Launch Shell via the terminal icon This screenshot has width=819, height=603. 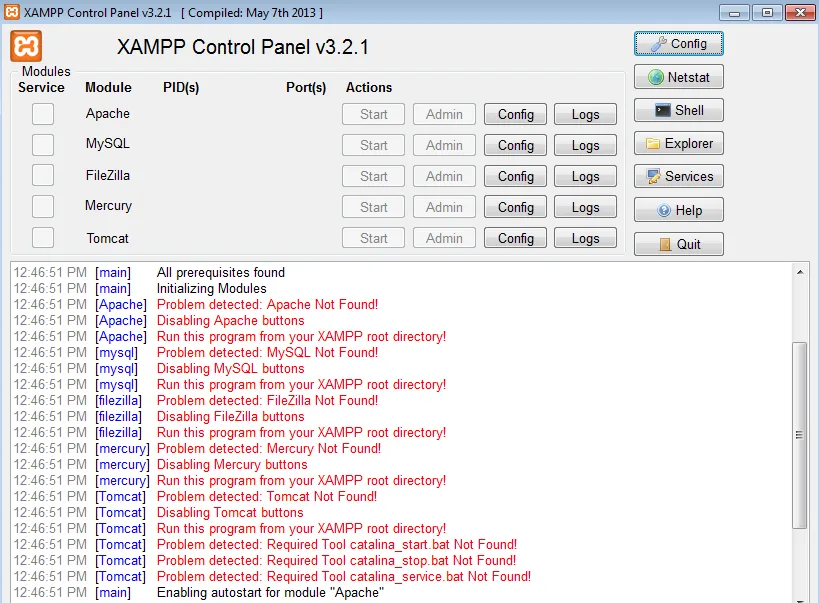[x=678, y=110]
